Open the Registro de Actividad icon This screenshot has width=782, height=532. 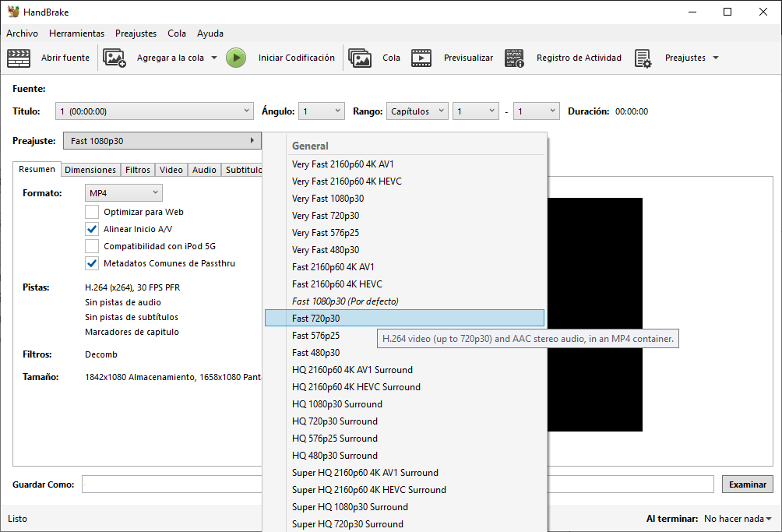click(x=514, y=58)
